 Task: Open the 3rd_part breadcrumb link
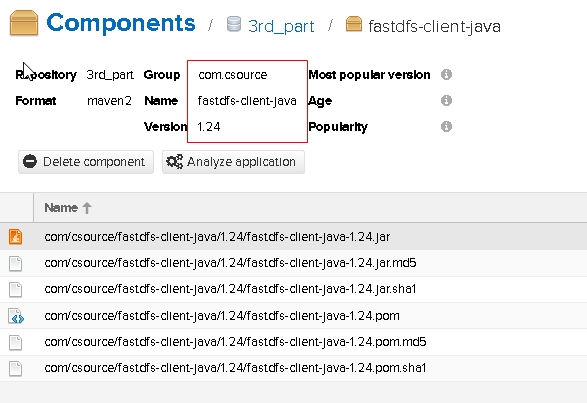pyautogui.click(x=281, y=26)
